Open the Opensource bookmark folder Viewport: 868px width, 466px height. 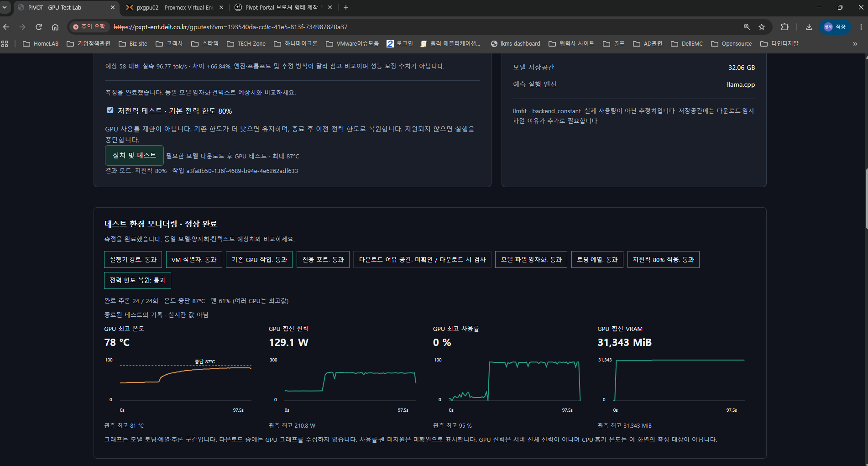pos(732,44)
